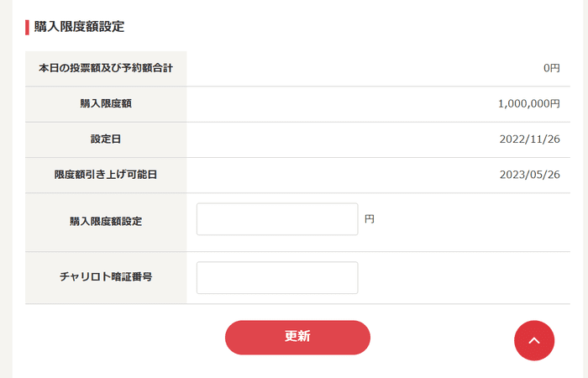Select the 設定日 row label
The image size is (588, 378).
(106, 139)
